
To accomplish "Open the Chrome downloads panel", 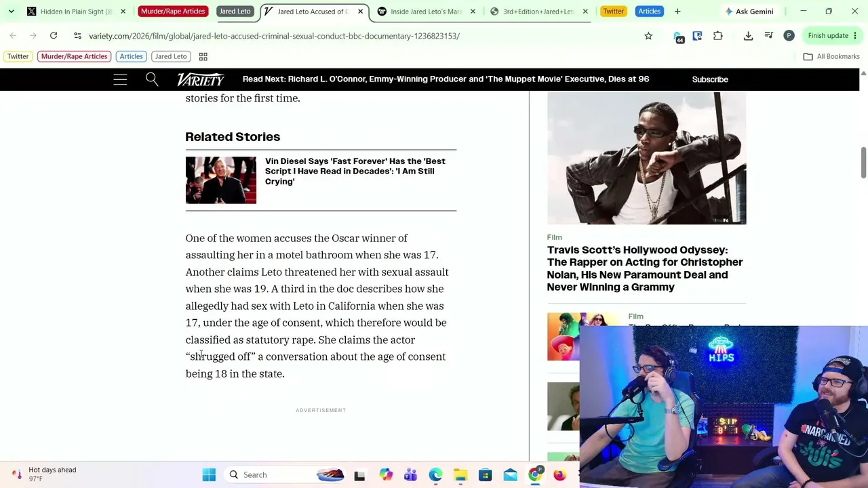I will click(x=749, y=36).
